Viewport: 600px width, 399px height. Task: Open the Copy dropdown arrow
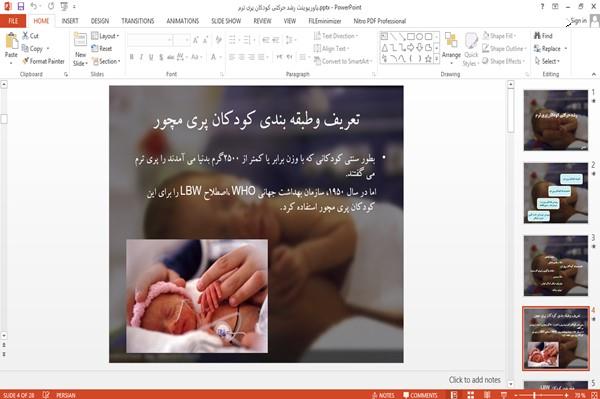pos(48,49)
